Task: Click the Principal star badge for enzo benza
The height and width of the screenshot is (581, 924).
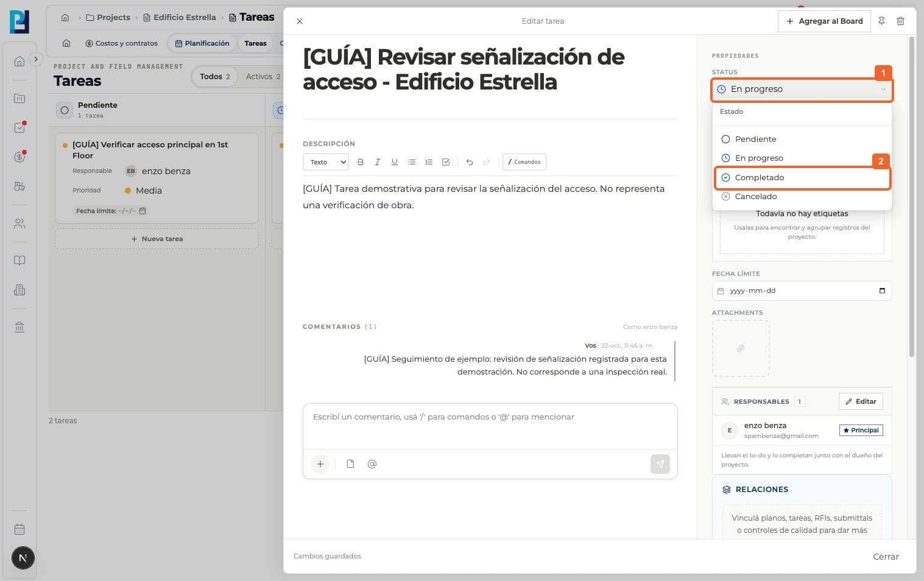Action: tap(861, 430)
